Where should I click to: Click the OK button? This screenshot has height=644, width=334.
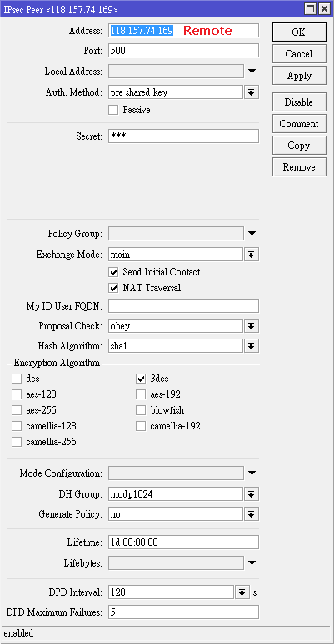[x=299, y=32]
